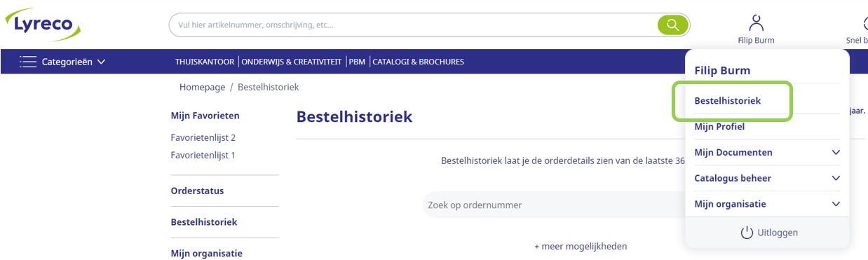Screen dimensions: 868x260
Task: Expand Catalogus beheer chevron
Action: [x=835, y=178]
